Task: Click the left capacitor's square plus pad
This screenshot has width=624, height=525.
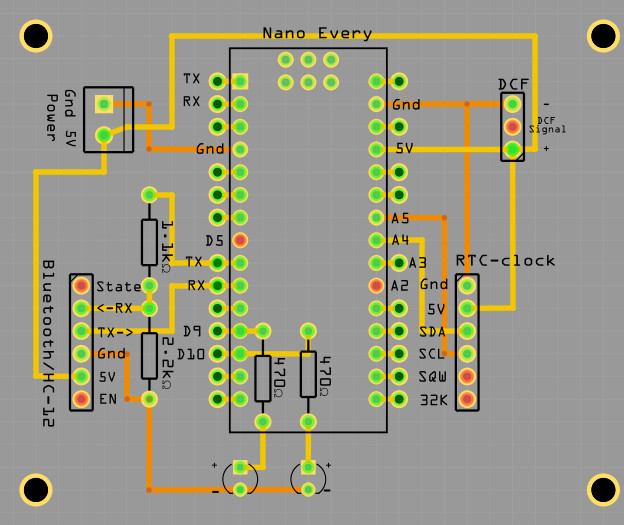Action: pyautogui.click(x=240, y=467)
